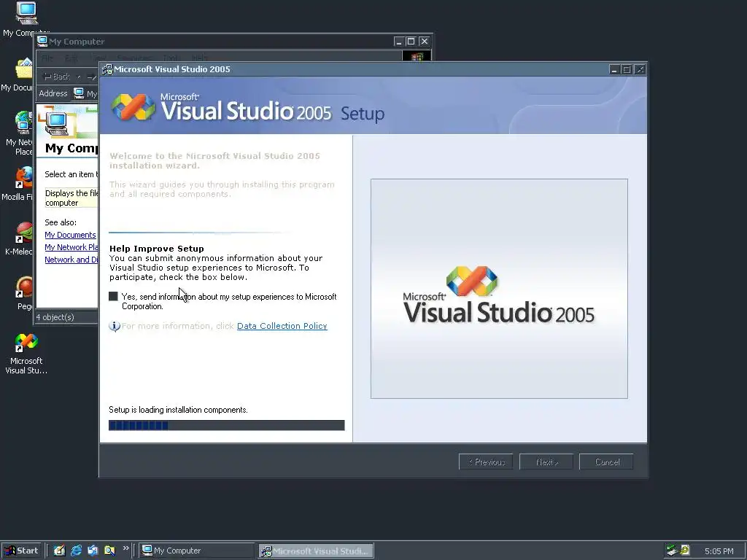
Task: Click the My Computer window title icon
Action: pos(42,42)
